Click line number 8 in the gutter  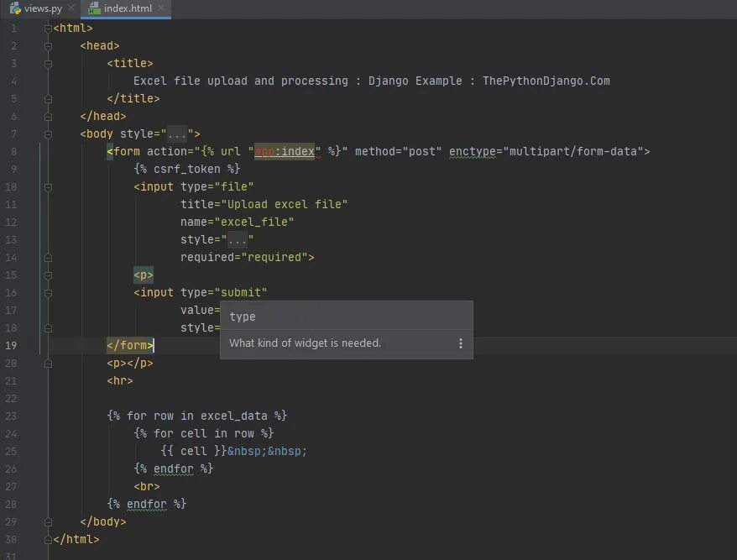point(13,151)
